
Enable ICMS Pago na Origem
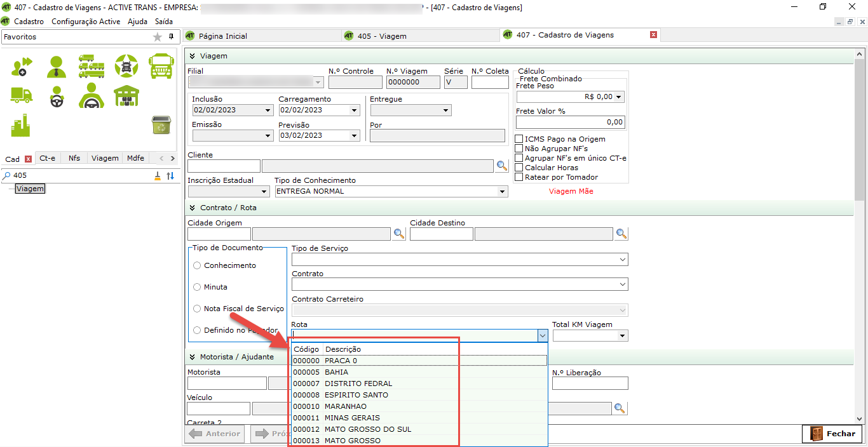[519, 139]
